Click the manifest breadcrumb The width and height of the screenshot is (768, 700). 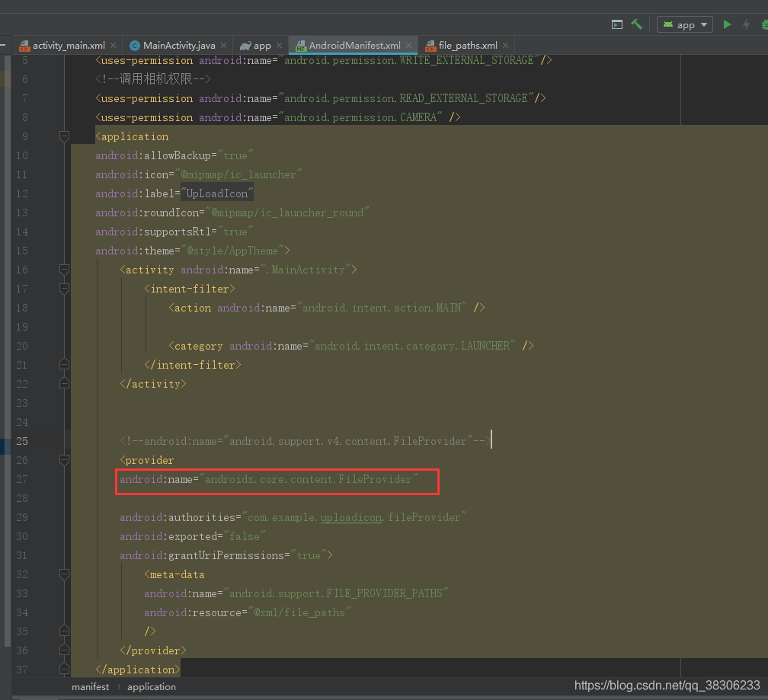pos(91,687)
